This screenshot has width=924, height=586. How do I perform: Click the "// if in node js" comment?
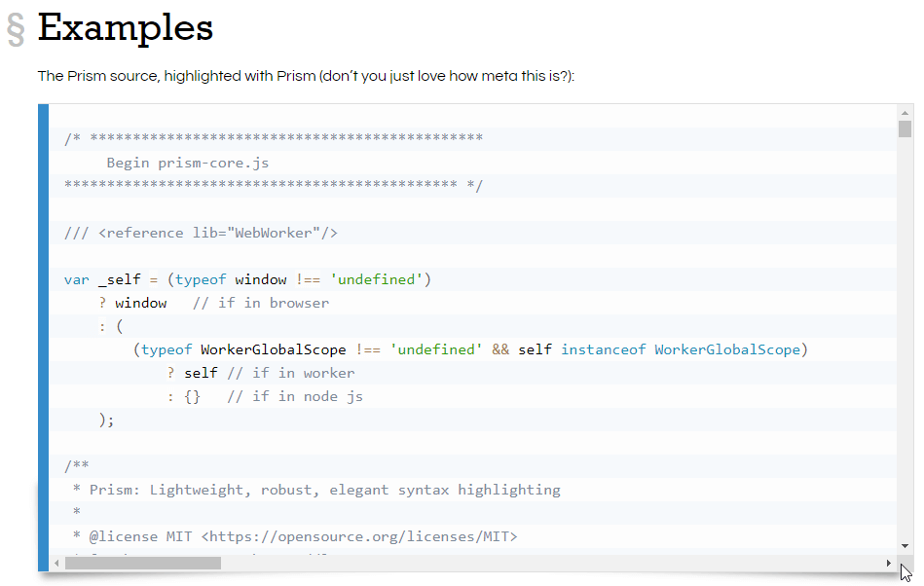coord(294,396)
